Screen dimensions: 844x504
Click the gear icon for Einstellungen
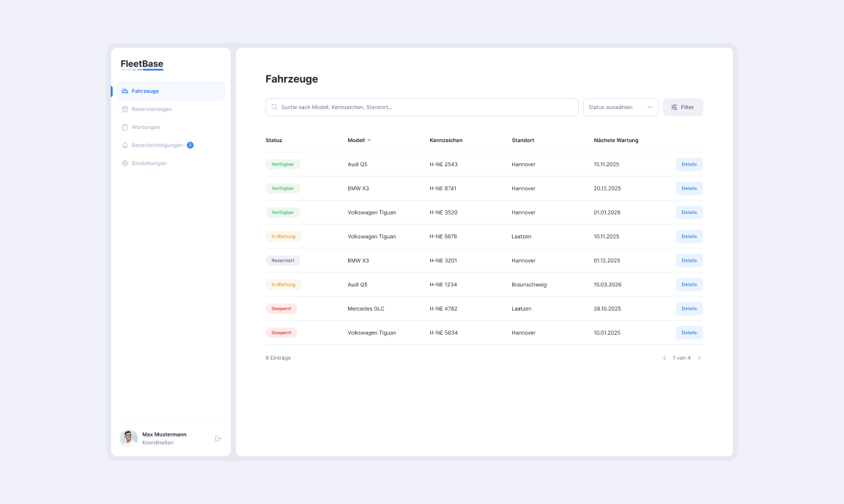point(125,163)
